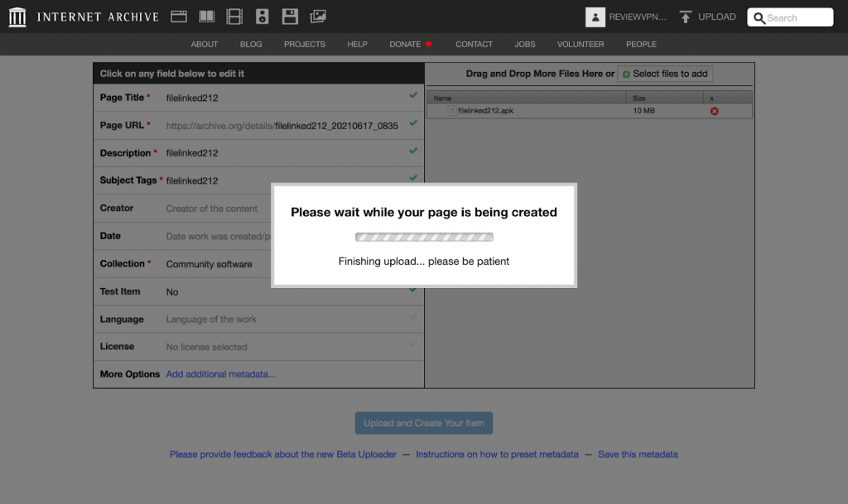This screenshot has height=504, width=848.
Task: Open the Audio speaker icon
Action: 263,17
